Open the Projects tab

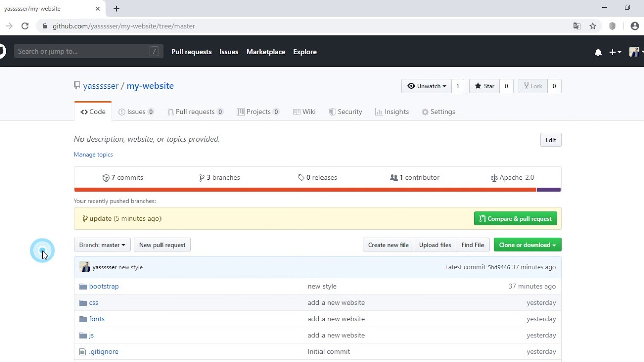pyautogui.click(x=258, y=112)
